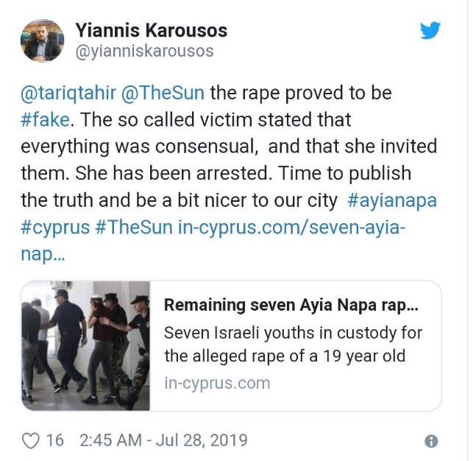Image resolution: width=476 pixels, height=461 pixels.
Task: Click the card description about seven Israeli youths
Action: click(292, 345)
